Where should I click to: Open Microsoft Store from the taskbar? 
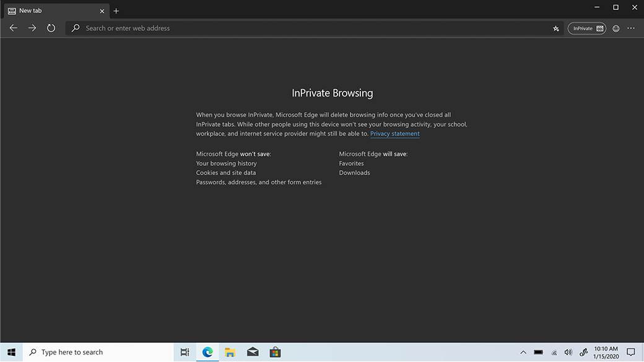tap(274, 351)
